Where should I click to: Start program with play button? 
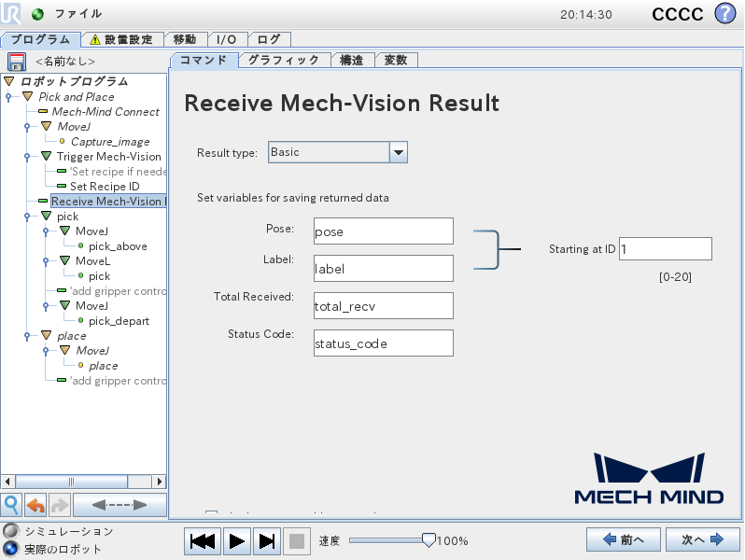coord(236,541)
